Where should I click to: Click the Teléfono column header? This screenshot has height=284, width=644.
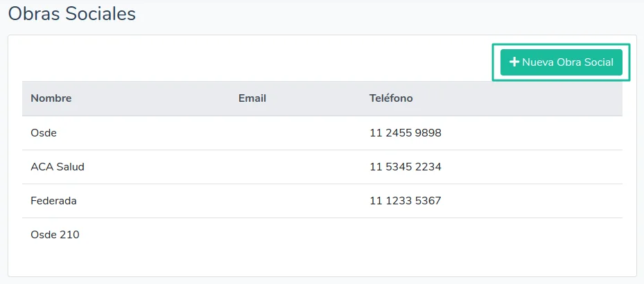tap(391, 98)
